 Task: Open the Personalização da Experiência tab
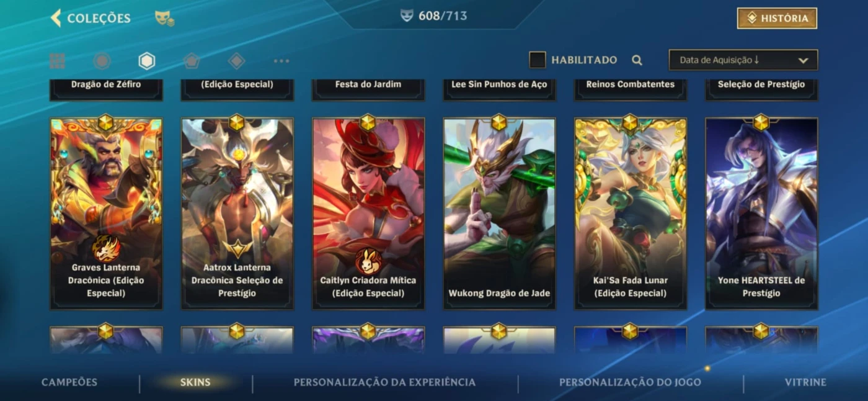pyautogui.click(x=385, y=382)
